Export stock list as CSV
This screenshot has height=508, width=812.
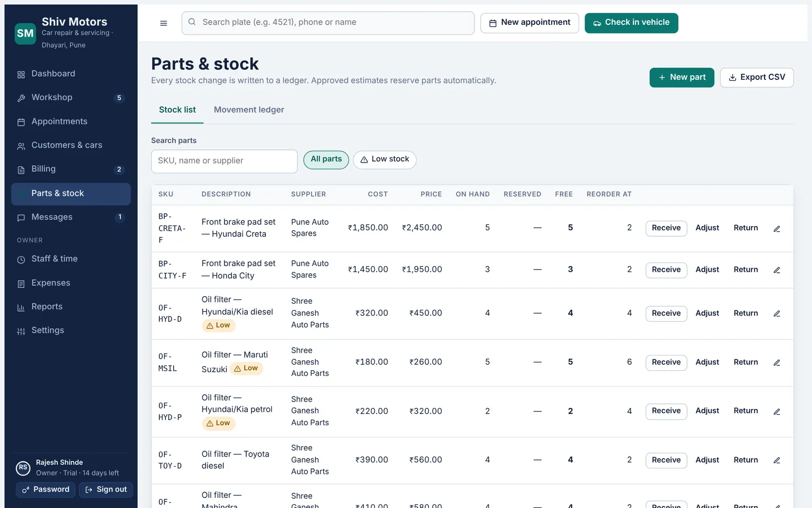click(x=757, y=78)
